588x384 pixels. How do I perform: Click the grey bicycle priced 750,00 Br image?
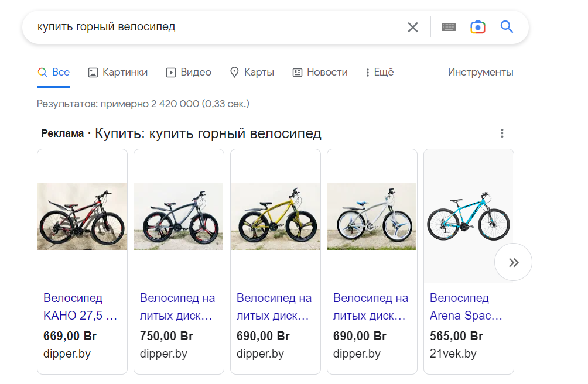[x=179, y=216]
